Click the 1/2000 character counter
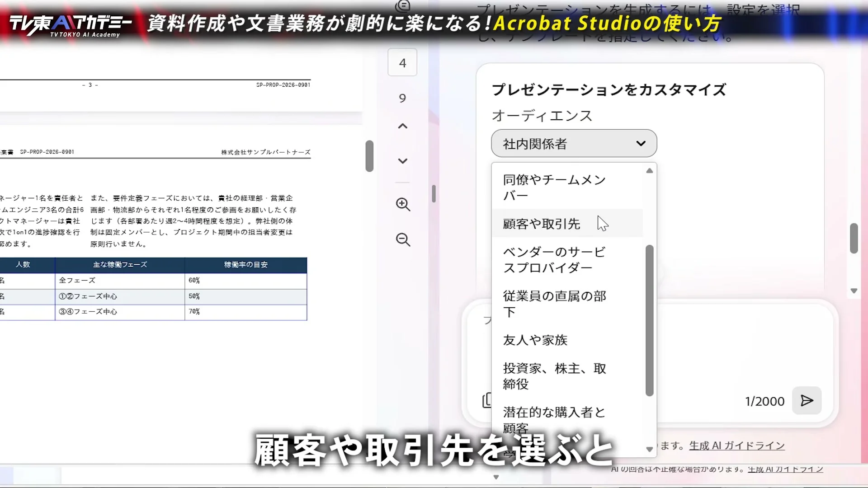The width and height of the screenshot is (868, 488). pyautogui.click(x=764, y=401)
